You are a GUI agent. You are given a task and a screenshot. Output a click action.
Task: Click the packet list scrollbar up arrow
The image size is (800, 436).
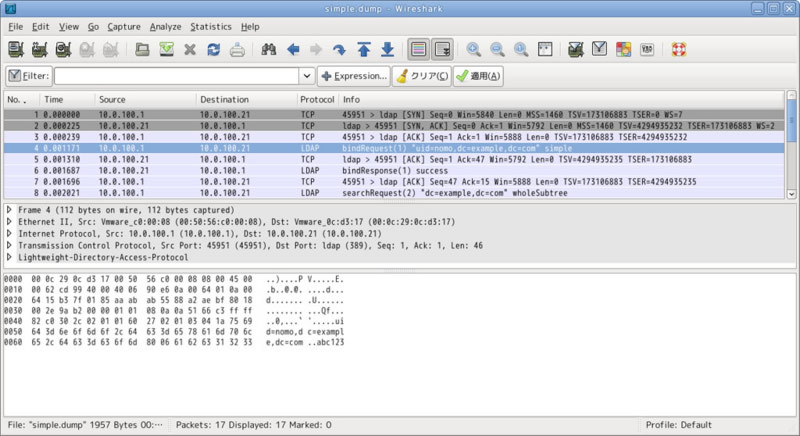tap(791, 95)
